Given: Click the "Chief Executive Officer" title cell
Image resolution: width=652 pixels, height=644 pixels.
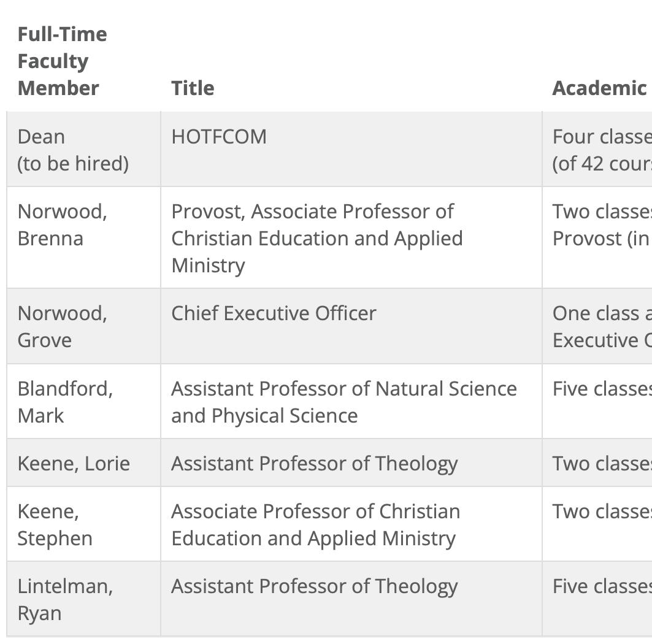Looking at the screenshot, I should coord(274,313).
